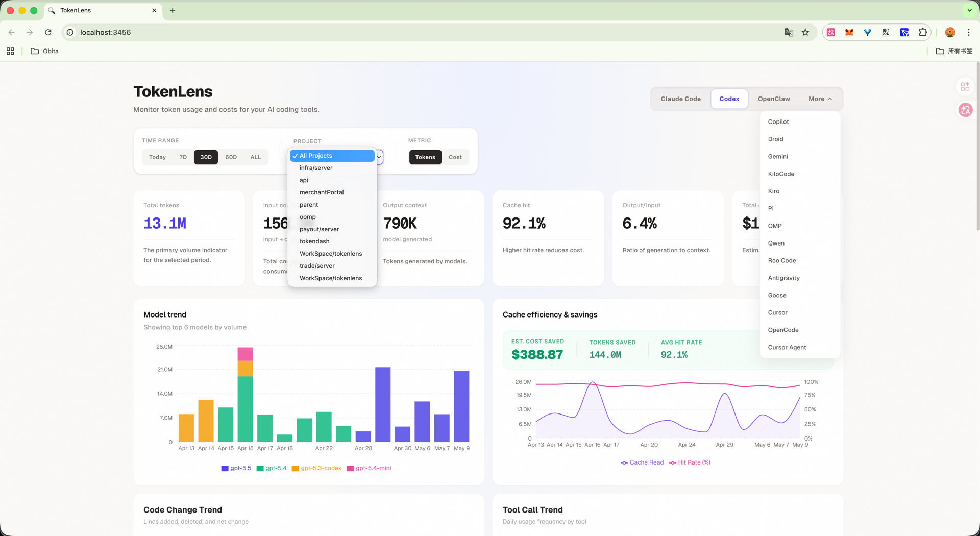This screenshot has height=536, width=980.
Task: View site information icon in address bar
Action: pos(70,32)
